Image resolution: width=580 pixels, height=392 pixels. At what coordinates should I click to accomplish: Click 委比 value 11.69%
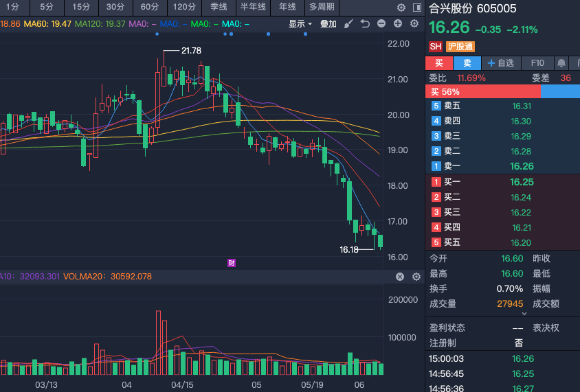(x=471, y=78)
